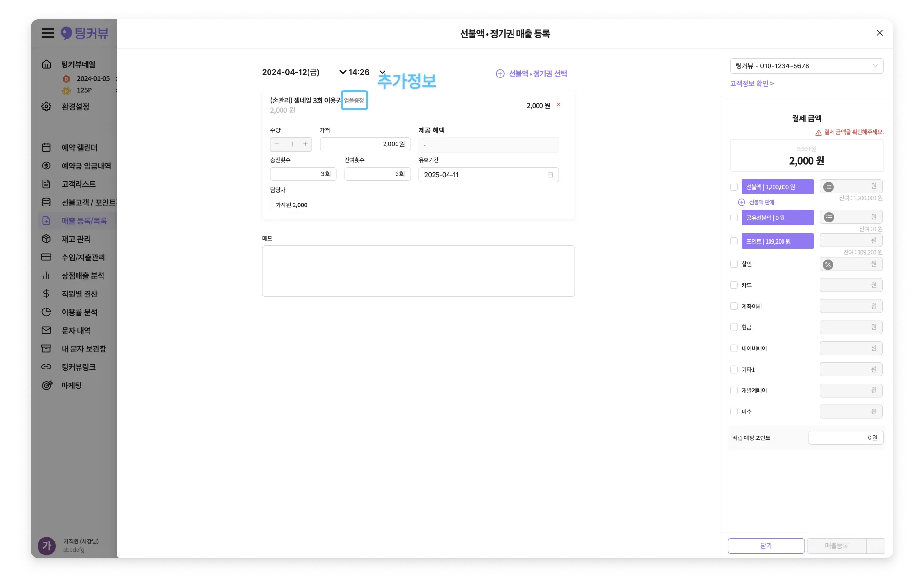Open 예약 캘린더 in sidebar

[79, 148]
